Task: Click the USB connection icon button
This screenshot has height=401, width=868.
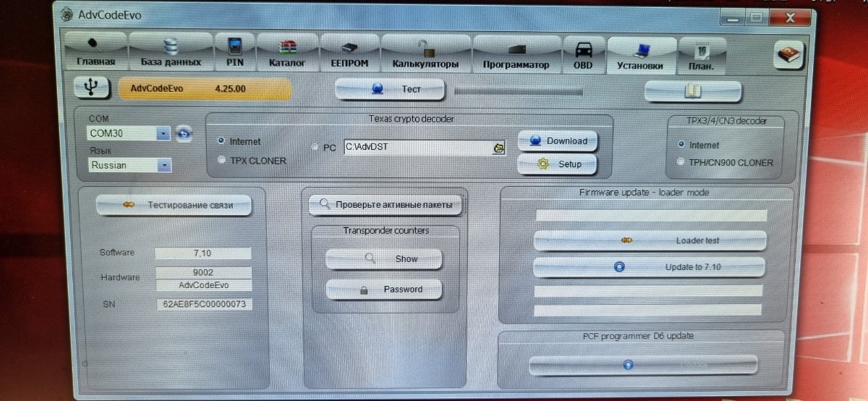Action: tap(92, 88)
